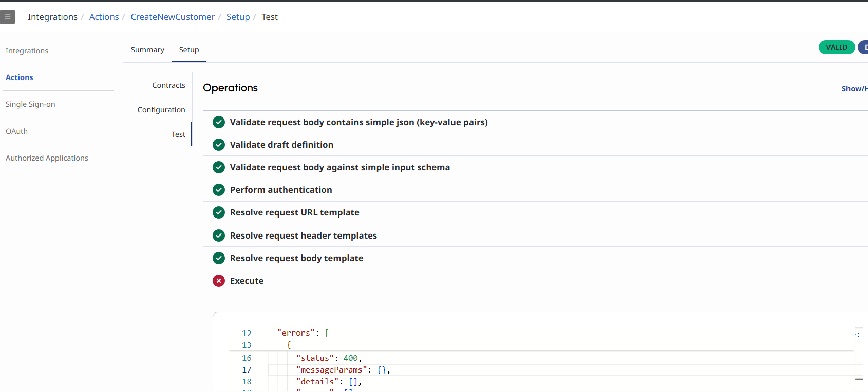Toggle the Show/Hide operations link
The width and height of the screenshot is (868, 392).
coord(854,89)
